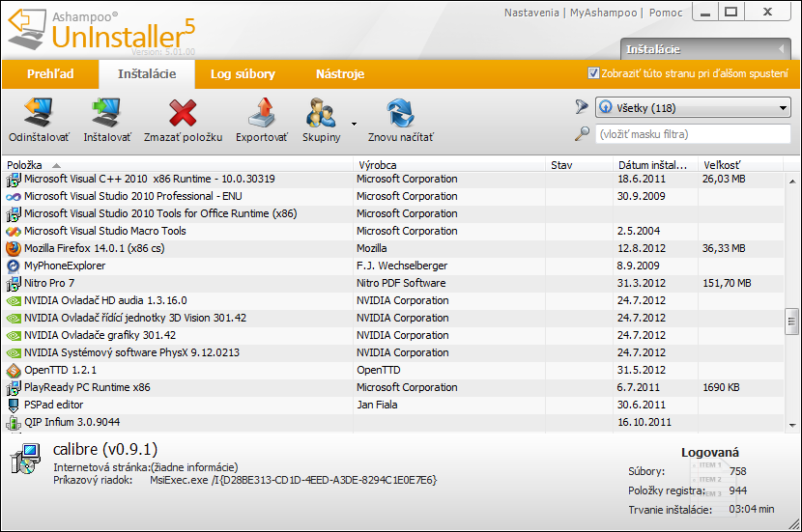Open the Pomoc help link

coord(666,13)
